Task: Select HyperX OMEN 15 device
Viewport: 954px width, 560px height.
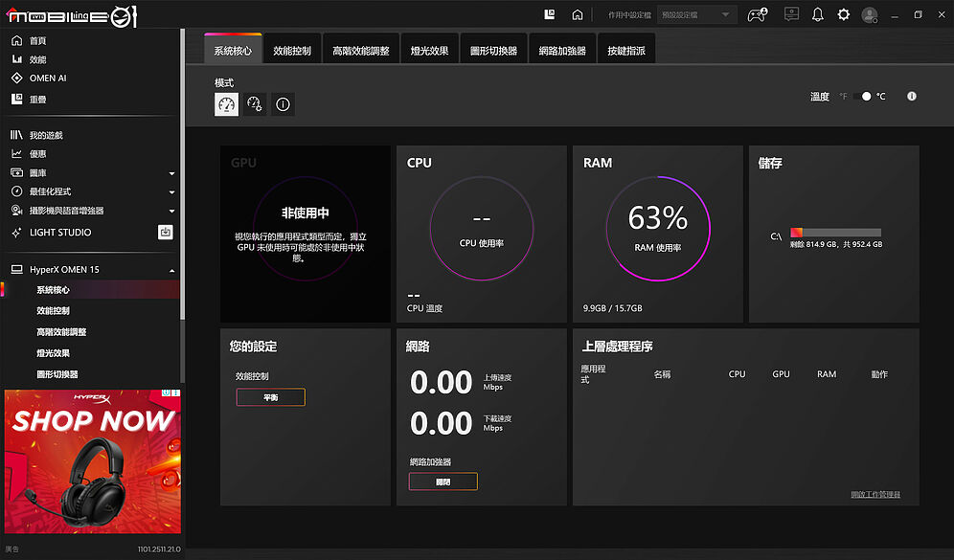Action: pyautogui.click(x=64, y=269)
